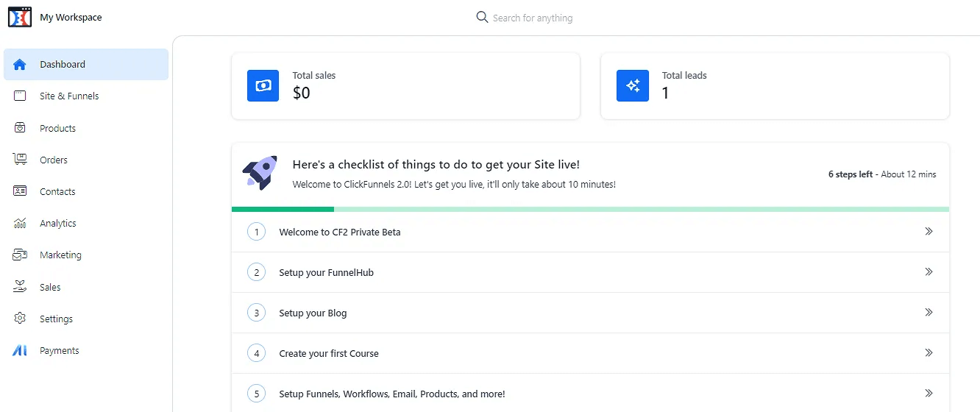Click the Site & Funnels window icon
980x412 pixels.
click(20, 96)
